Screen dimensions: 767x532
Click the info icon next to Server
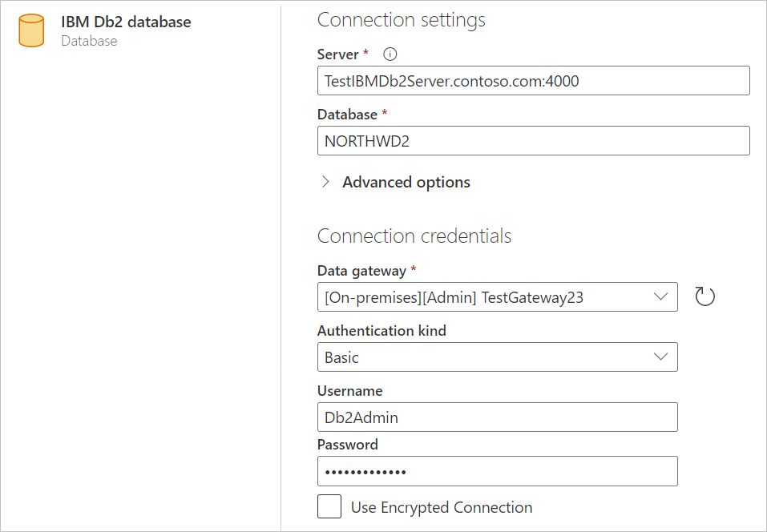390,54
